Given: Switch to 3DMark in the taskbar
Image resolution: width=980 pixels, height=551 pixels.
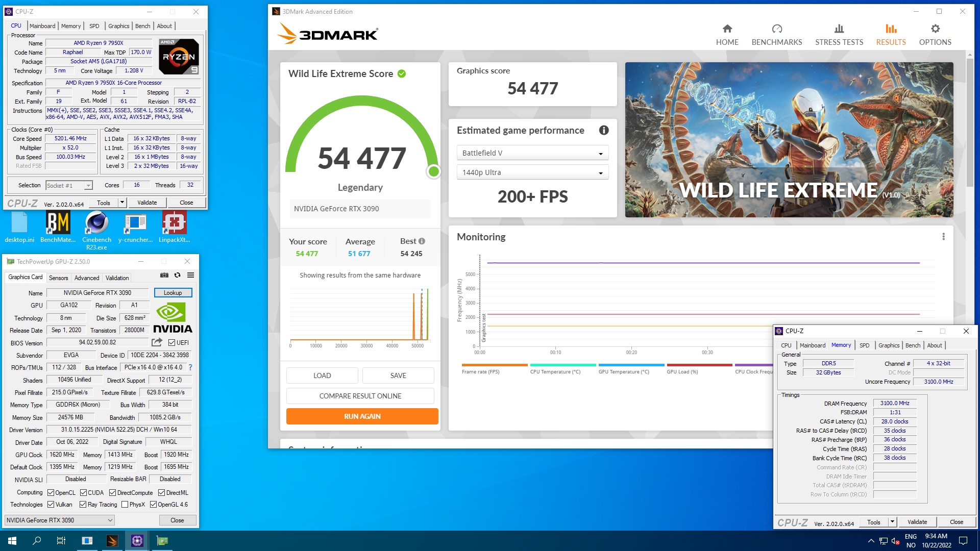Looking at the screenshot, I should (112, 541).
